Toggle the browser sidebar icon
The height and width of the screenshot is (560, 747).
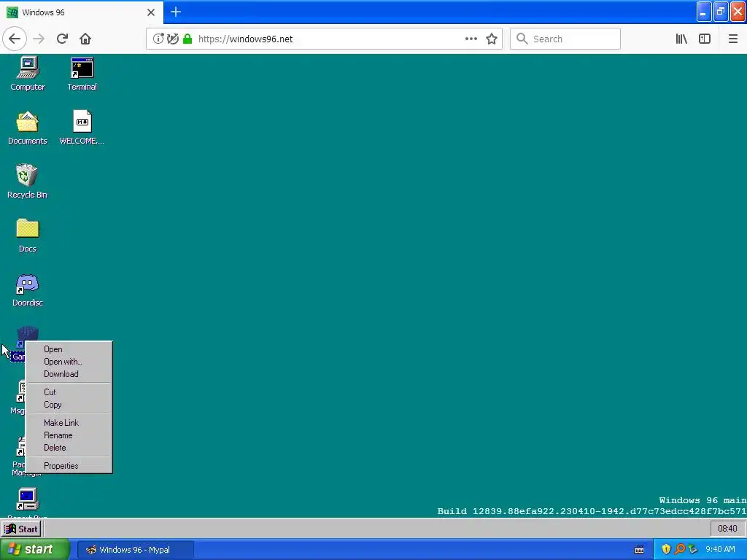coord(705,39)
